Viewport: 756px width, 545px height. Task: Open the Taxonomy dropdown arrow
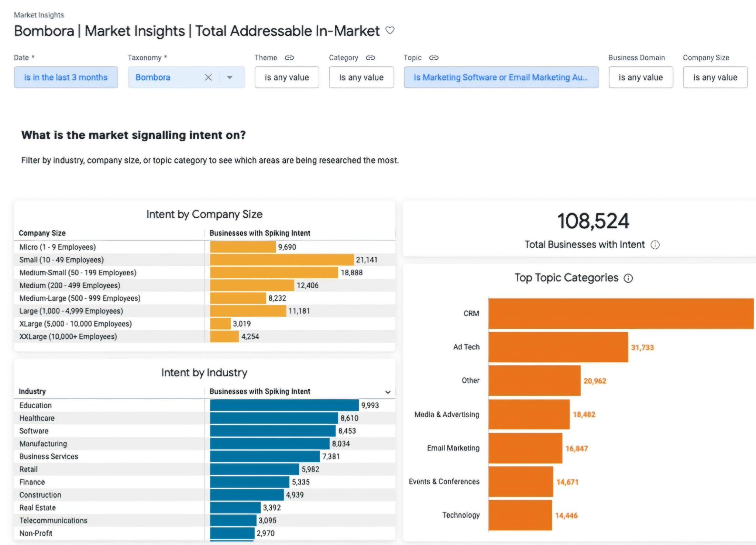[x=230, y=77]
